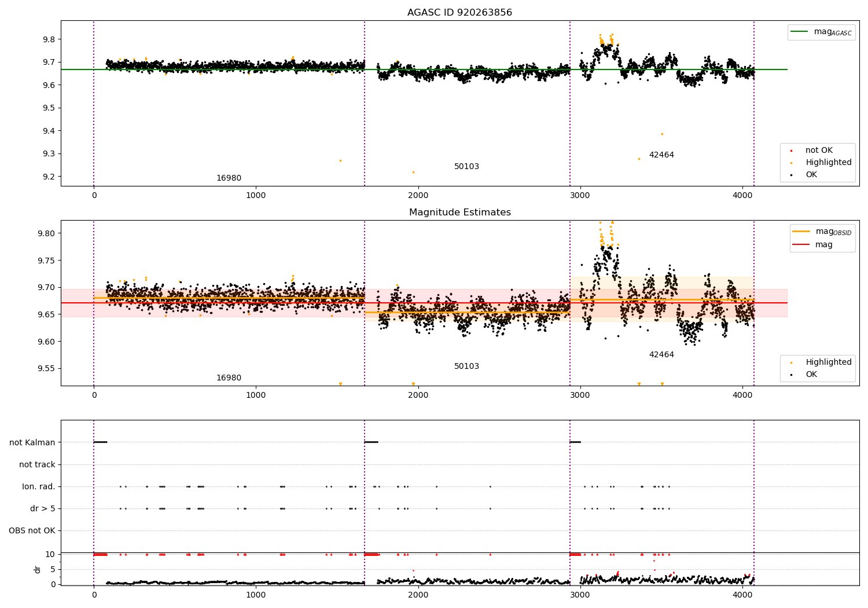Viewport: 868px width, 608px height.
Task: Click obsid label 42464 in the top plot
Action: click(x=661, y=155)
